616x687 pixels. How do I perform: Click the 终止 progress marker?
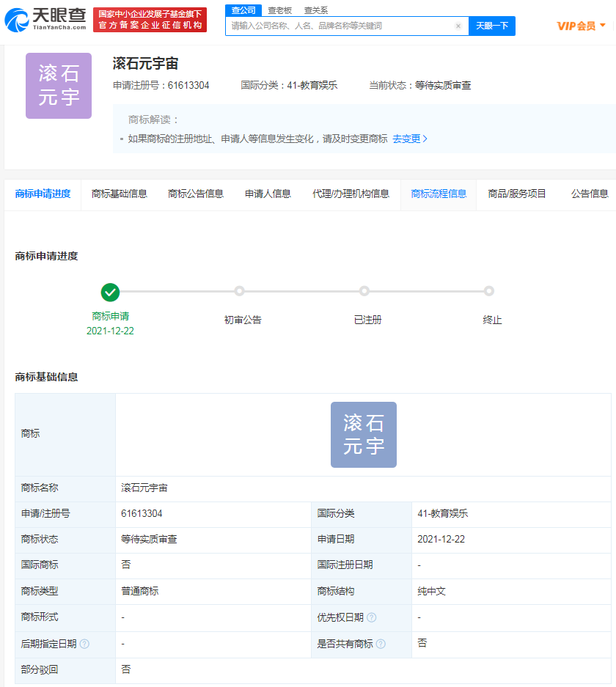pyautogui.click(x=489, y=291)
